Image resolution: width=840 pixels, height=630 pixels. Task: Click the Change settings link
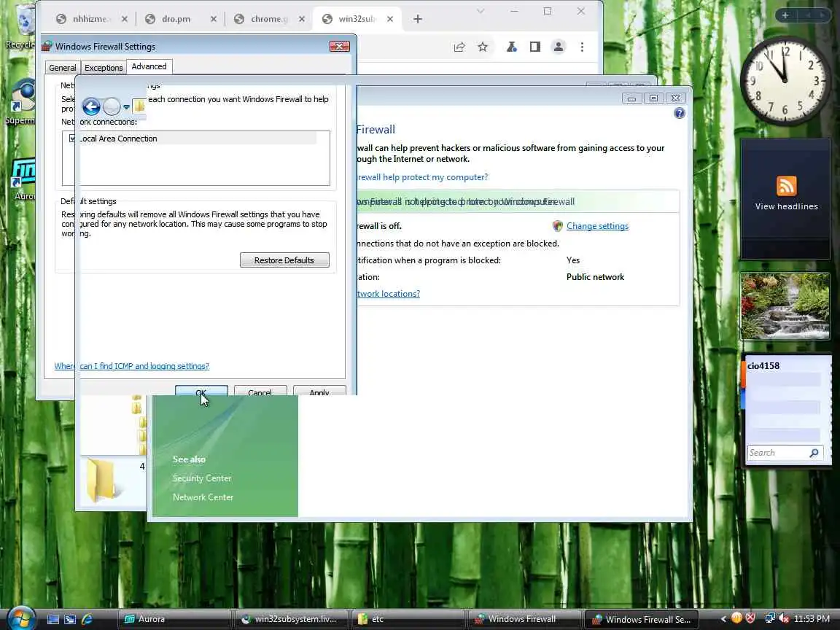[x=597, y=226]
